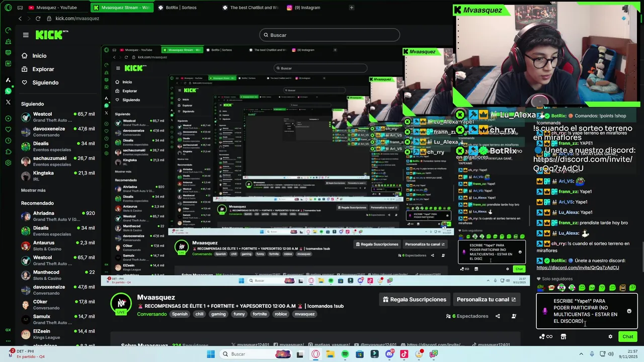Image resolution: width=644 pixels, height=362 pixels.
Task: Click the chat message input field
Action: 587,311
